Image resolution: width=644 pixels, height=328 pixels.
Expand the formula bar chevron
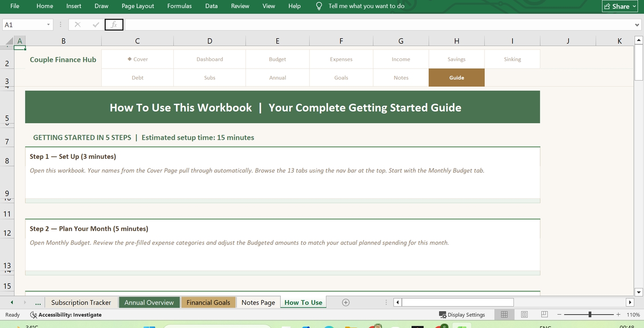(x=637, y=25)
